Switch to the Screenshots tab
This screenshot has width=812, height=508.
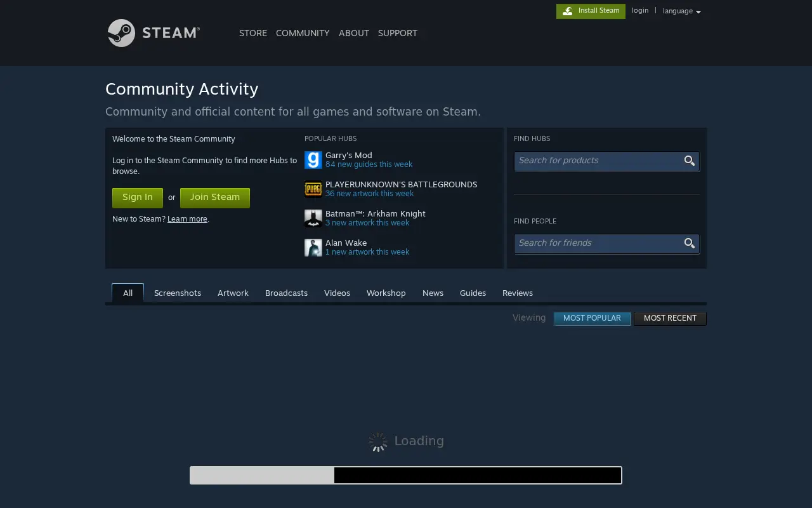(178, 293)
